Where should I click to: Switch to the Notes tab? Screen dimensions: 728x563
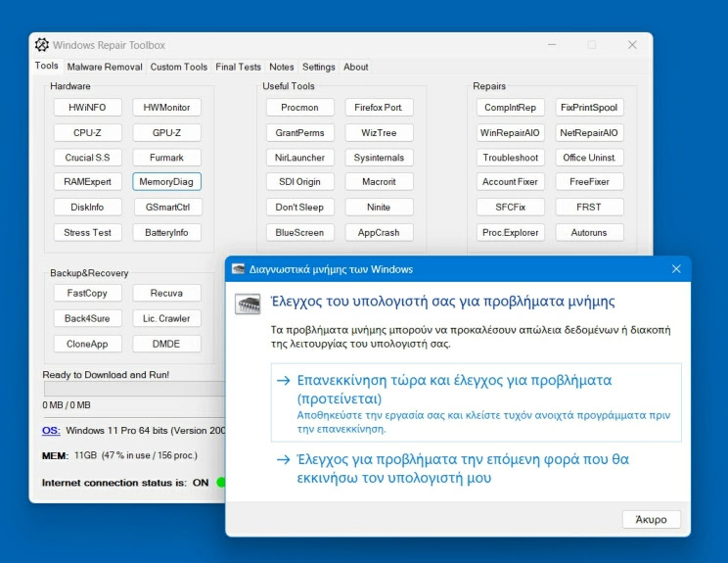pyautogui.click(x=282, y=67)
